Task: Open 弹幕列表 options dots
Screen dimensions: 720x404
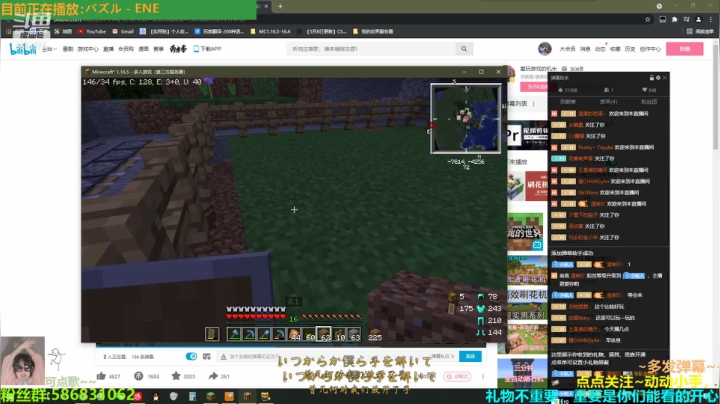Action: [534, 104]
